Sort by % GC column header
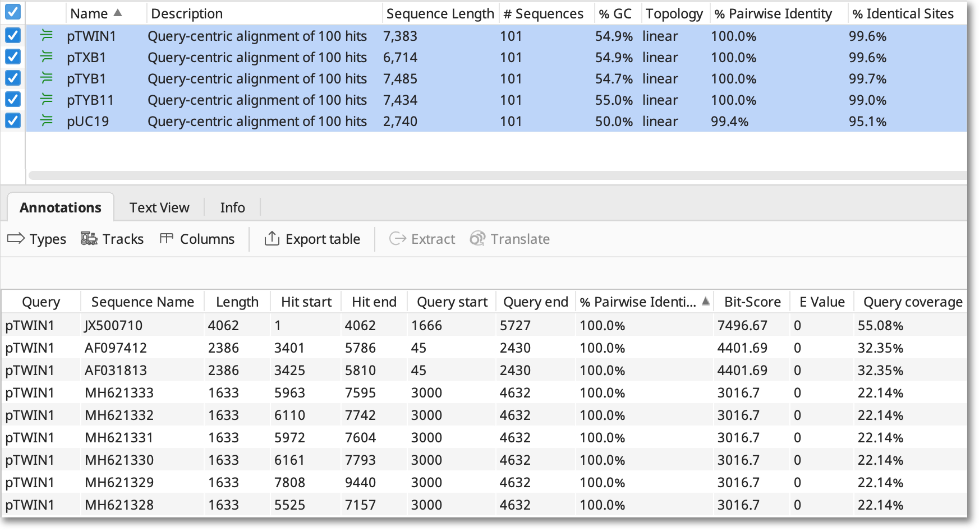Viewport: 980px width, 530px height. pos(618,14)
